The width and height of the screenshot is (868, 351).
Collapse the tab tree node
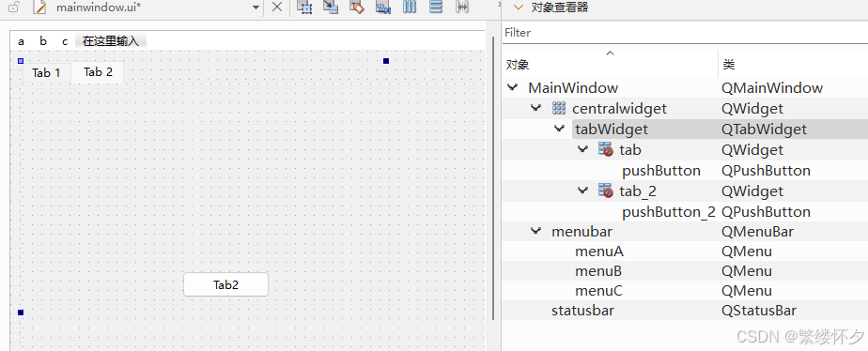tap(583, 149)
